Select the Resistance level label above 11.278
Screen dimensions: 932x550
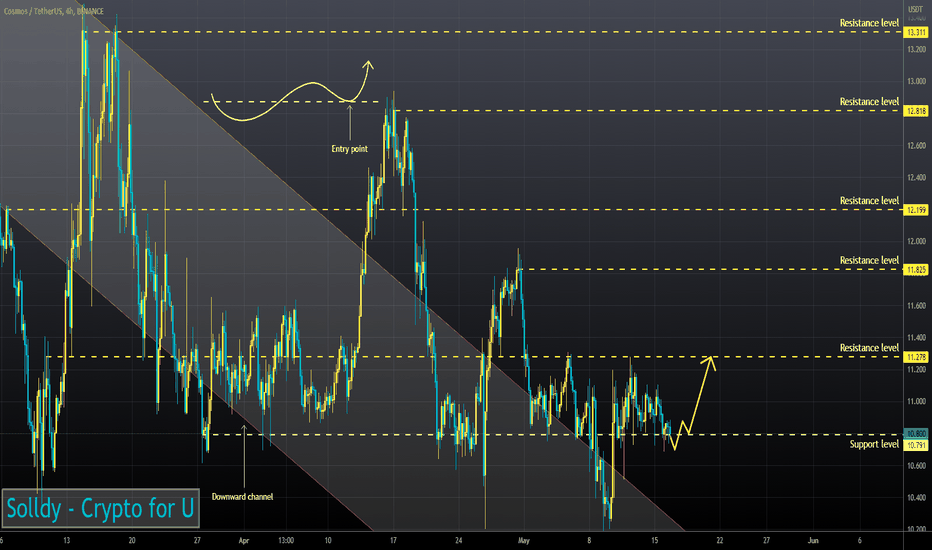[x=869, y=347]
